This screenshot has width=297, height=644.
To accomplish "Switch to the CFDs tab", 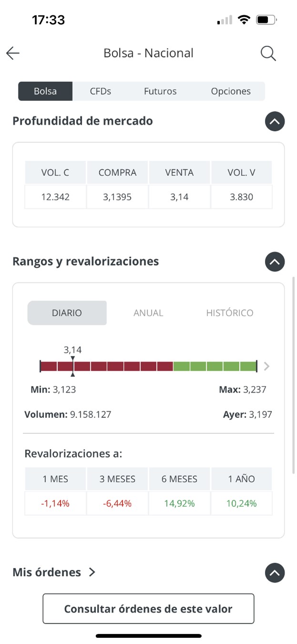I will (x=101, y=91).
